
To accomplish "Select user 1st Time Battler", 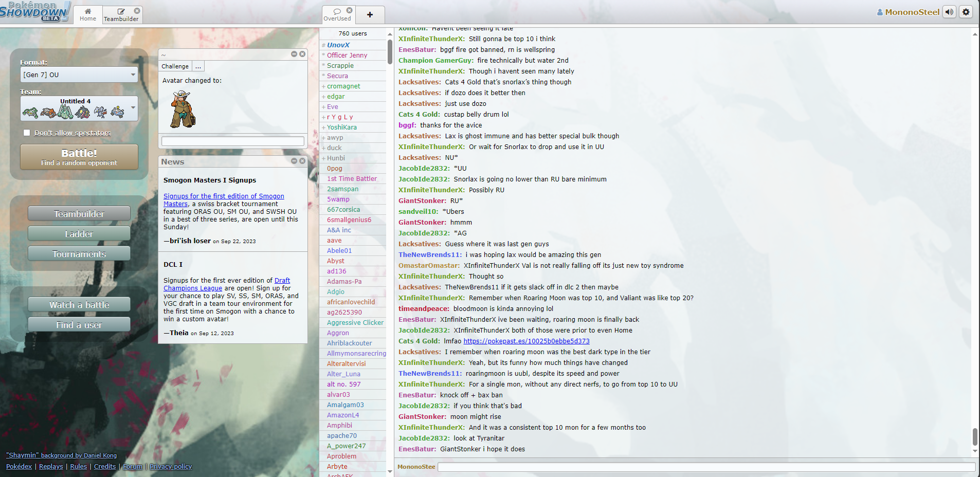I will pyautogui.click(x=353, y=178).
